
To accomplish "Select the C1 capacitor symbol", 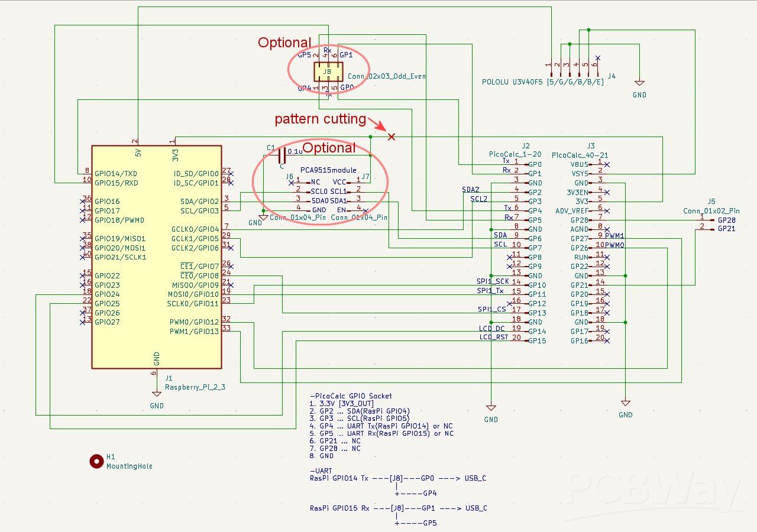I will pos(282,155).
